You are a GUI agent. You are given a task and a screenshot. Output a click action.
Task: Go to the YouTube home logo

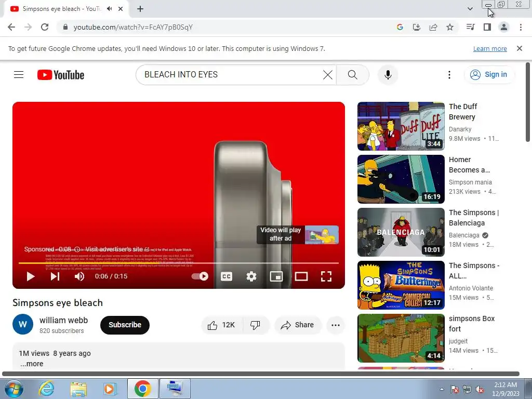(x=61, y=75)
